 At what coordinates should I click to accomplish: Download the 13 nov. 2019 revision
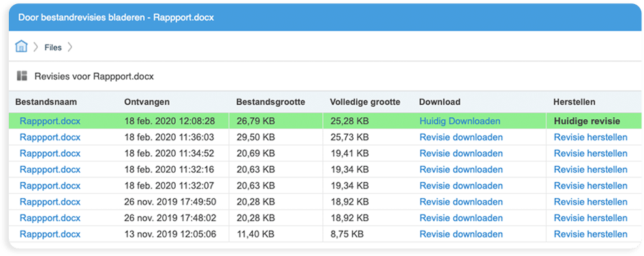coord(461,234)
